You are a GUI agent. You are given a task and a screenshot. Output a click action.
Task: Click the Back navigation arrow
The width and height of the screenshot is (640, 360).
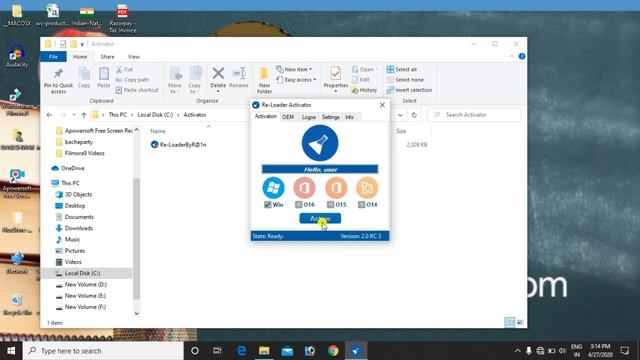[x=49, y=115]
